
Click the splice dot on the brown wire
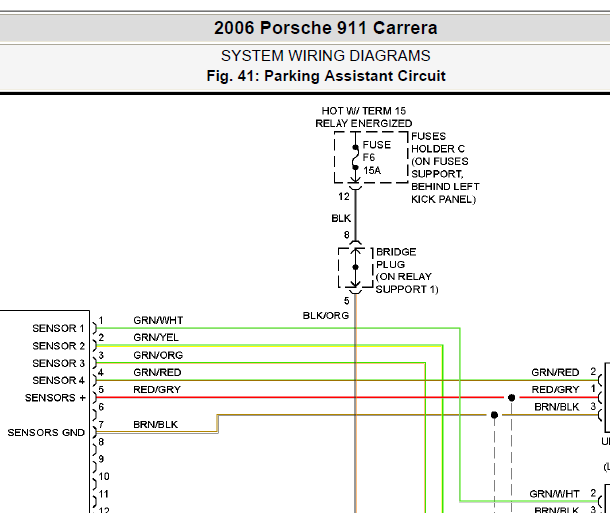point(494,415)
